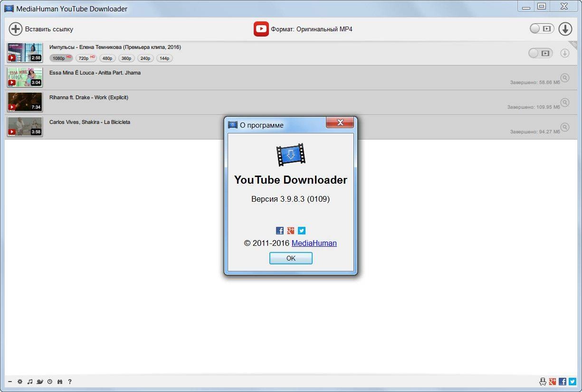This screenshot has height=392, width=582.
Task: Click the Facebook icon in the About dialog
Action: 280,231
